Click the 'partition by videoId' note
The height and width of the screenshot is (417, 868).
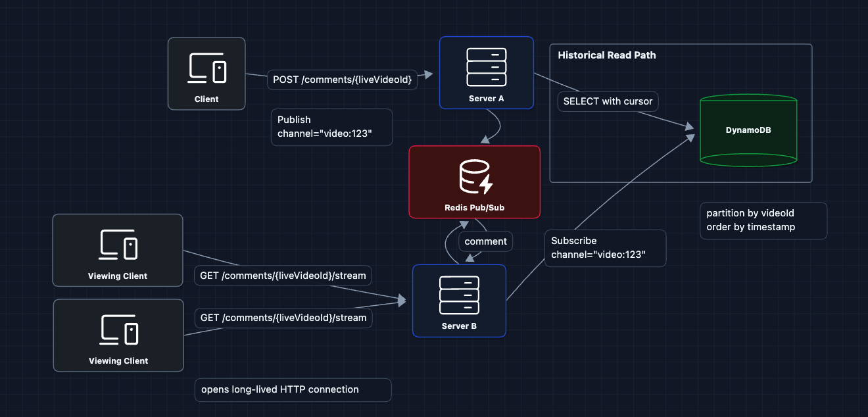click(x=763, y=220)
